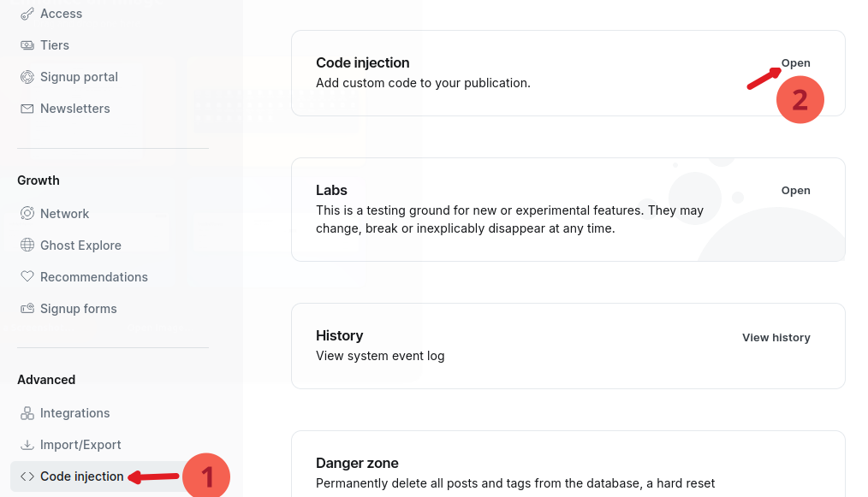The width and height of the screenshot is (868, 497).
Task: Click the Signup forms icon
Action: coord(27,309)
